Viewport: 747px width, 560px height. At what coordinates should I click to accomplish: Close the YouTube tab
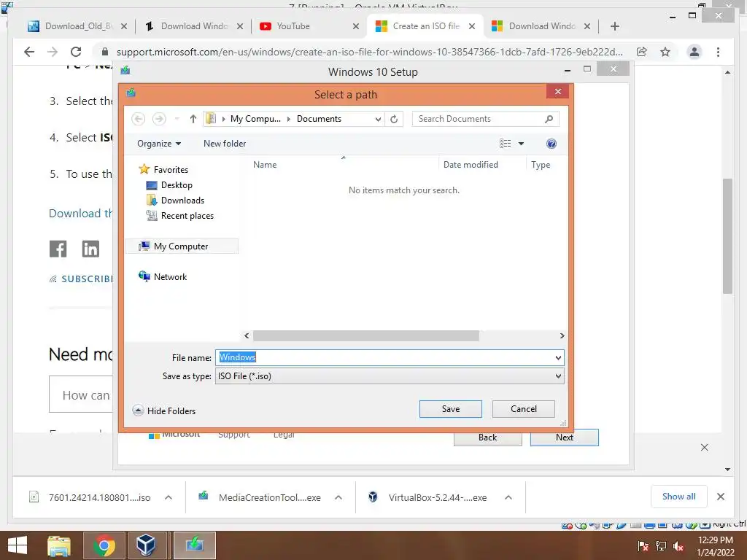point(355,26)
